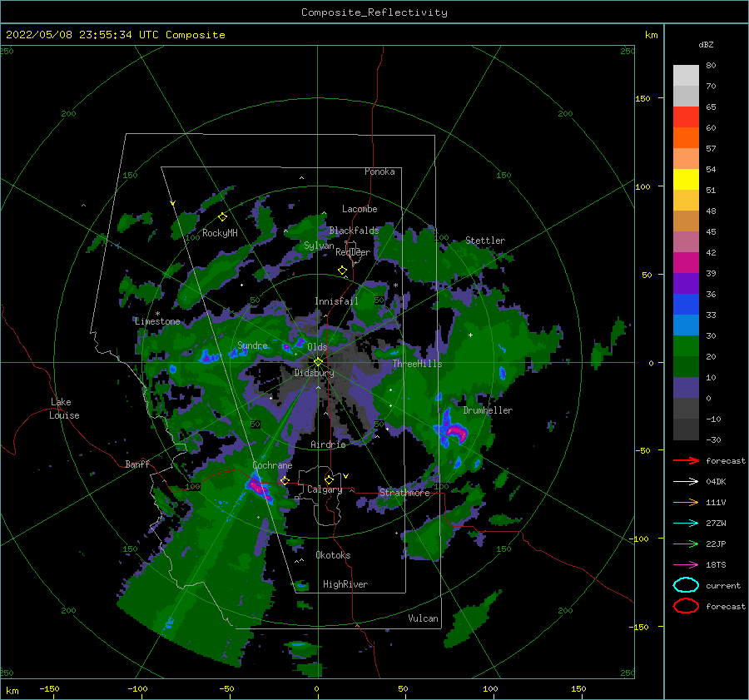Click the Innisfail city label
The image size is (749, 700).
[x=336, y=301]
